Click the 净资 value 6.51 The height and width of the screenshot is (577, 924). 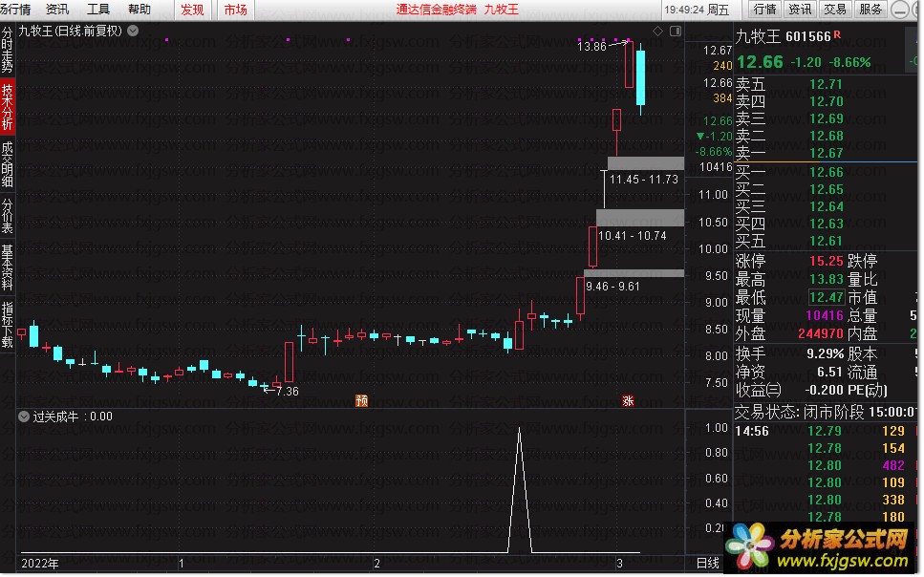[x=829, y=372]
